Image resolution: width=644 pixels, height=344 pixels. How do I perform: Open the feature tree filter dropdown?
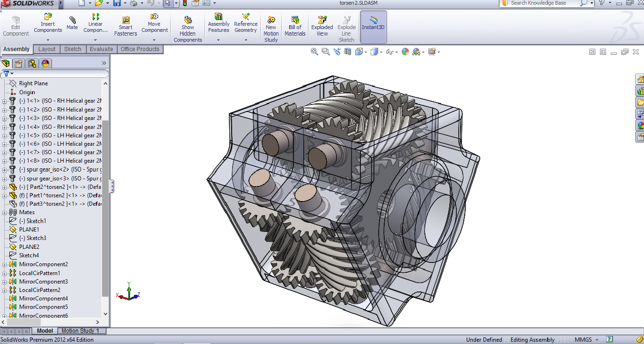tap(12, 74)
